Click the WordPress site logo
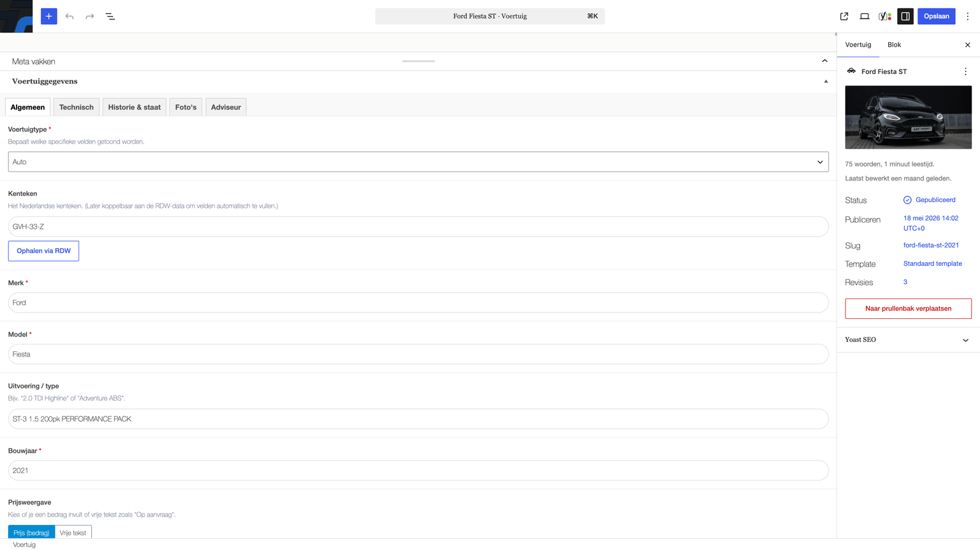This screenshot has height=551, width=980. tap(16, 16)
